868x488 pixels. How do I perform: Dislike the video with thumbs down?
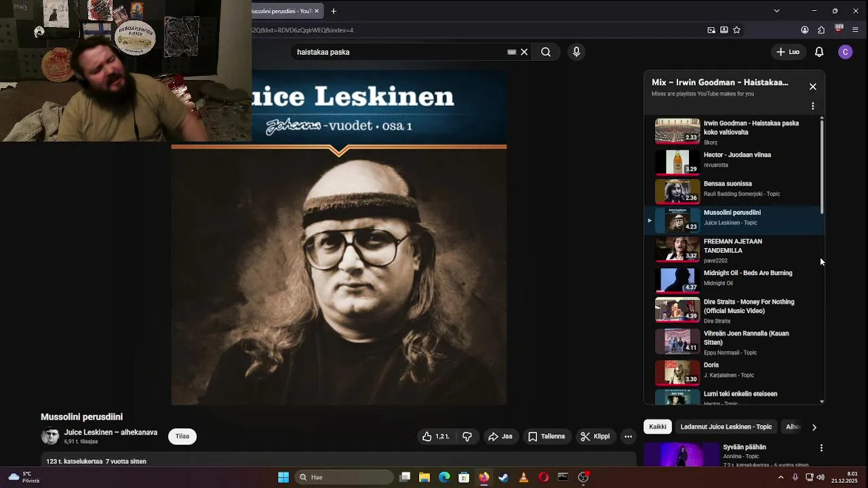click(467, 436)
